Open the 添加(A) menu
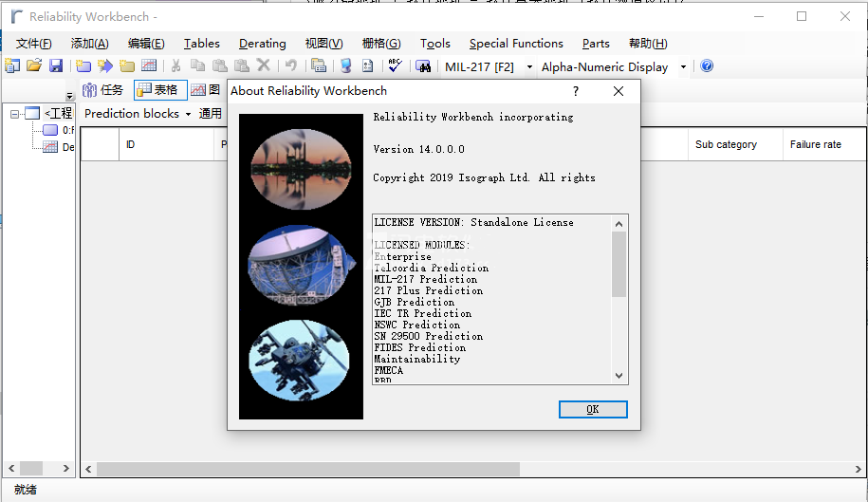This screenshot has width=868, height=502. [x=90, y=44]
